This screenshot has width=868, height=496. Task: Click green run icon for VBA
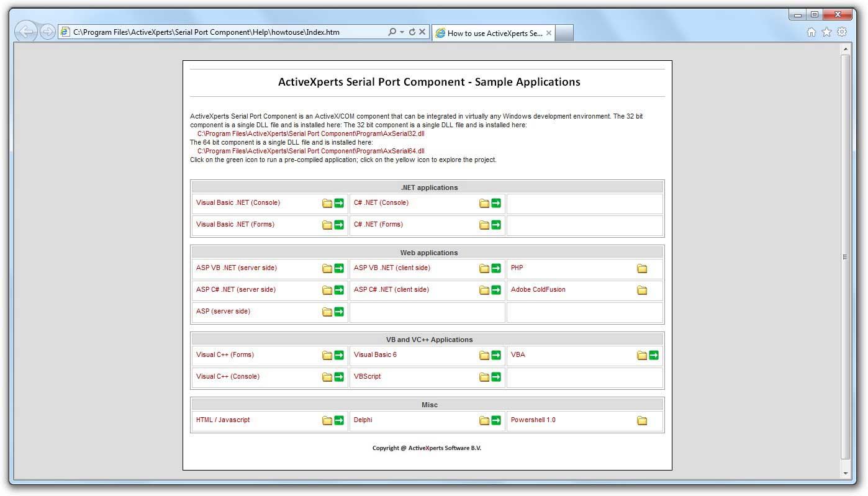[654, 355]
